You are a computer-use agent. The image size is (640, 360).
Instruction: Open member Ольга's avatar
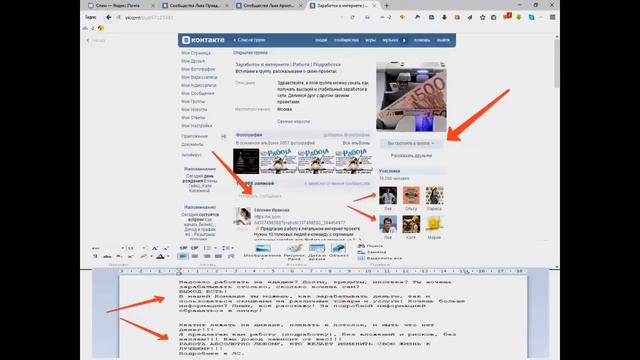pyautogui.click(x=411, y=196)
